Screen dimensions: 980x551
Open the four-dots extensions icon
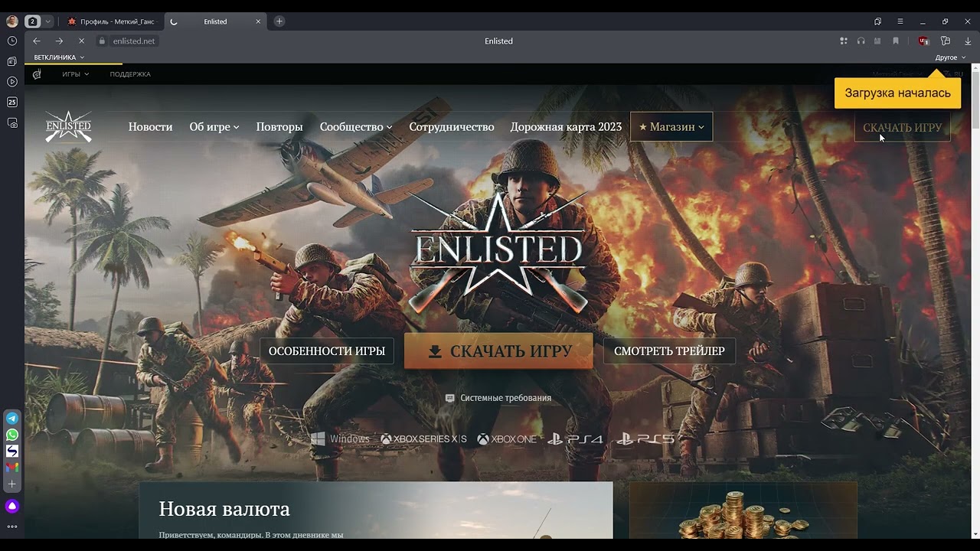(x=844, y=41)
